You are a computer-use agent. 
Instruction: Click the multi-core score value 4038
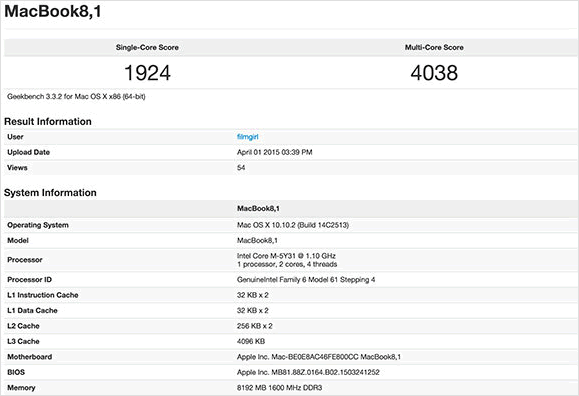click(x=434, y=72)
